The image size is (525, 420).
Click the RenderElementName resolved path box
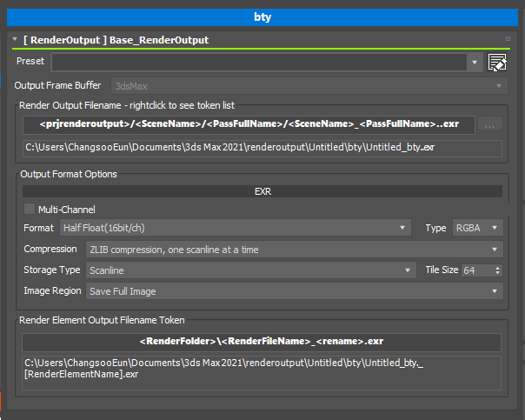point(262,367)
